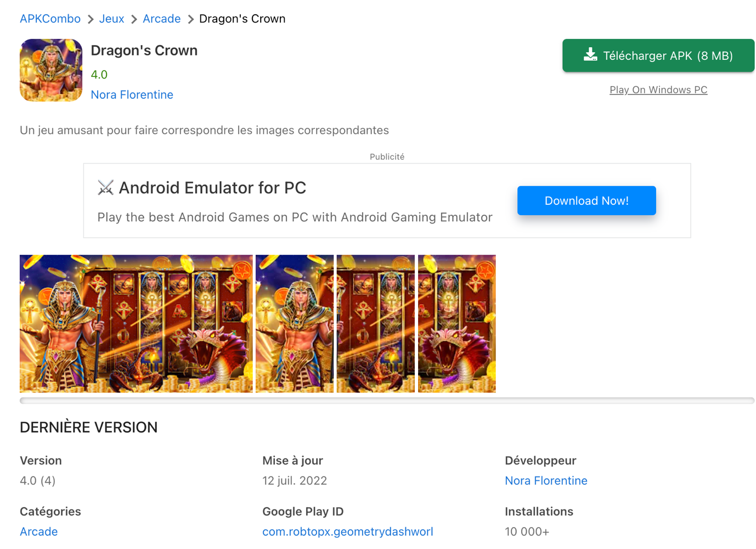Screen dimensions: 756x549
Task: Open the Arcade breadcrumb link at top
Action: 161,19
